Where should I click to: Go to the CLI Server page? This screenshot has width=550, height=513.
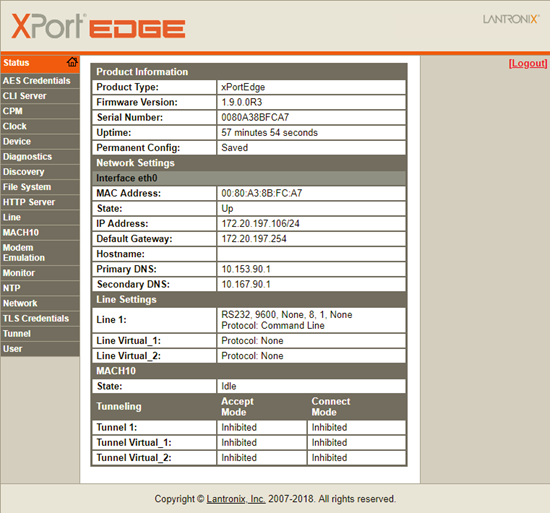[40, 96]
